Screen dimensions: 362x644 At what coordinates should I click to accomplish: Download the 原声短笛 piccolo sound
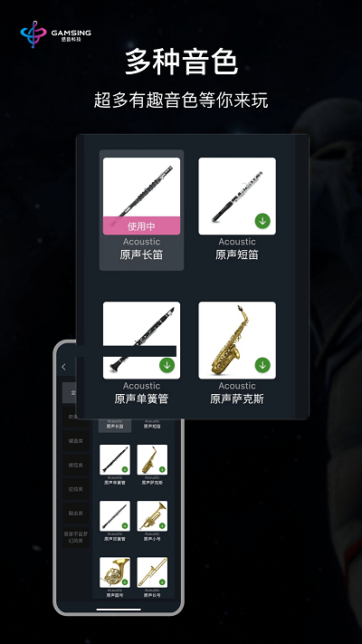coord(262,220)
